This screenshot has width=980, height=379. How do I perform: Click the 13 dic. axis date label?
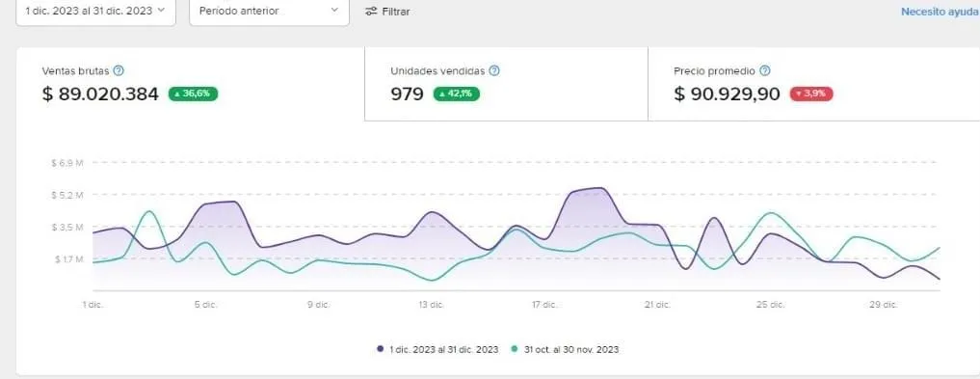pos(431,305)
